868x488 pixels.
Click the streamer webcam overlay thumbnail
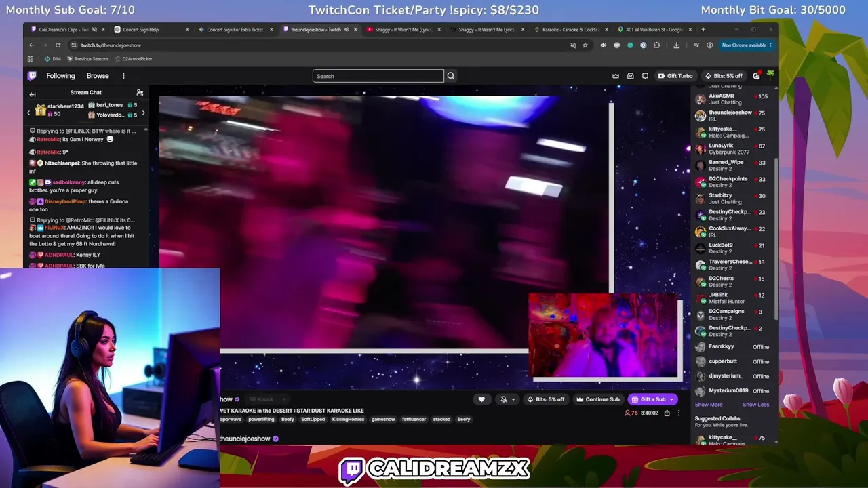coord(604,335)
